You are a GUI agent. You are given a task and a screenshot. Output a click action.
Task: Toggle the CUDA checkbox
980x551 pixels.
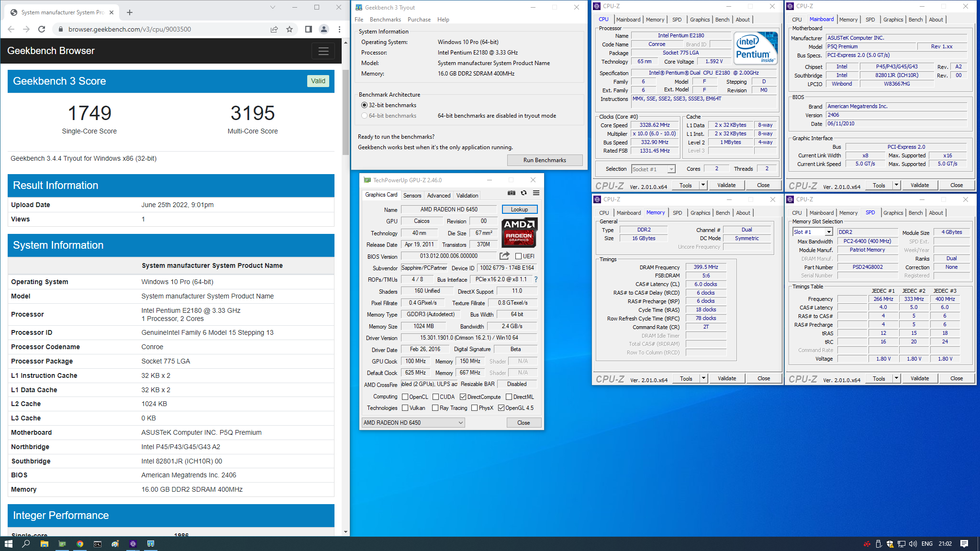pos(435,397)
